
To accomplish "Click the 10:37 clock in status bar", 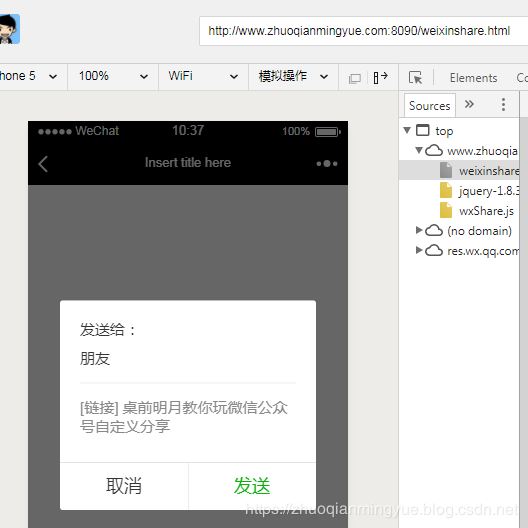I will [188, 130].
